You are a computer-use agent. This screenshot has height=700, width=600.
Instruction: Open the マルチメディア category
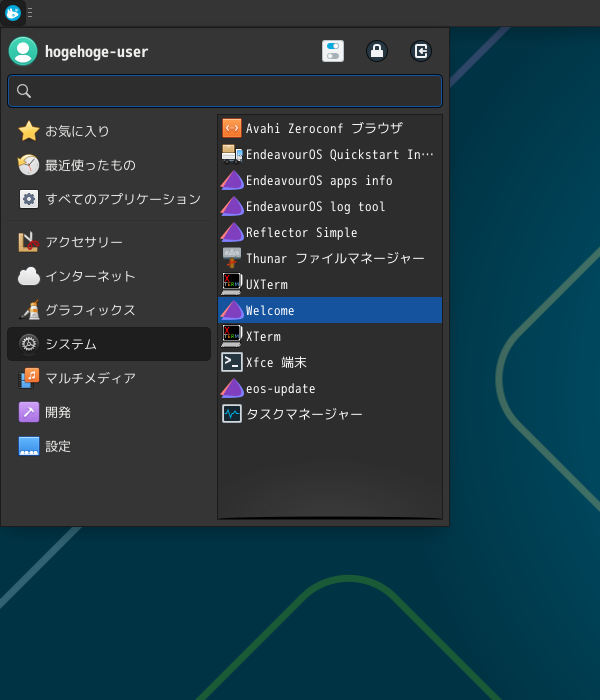pyautogui.click(x=109, y=378)
